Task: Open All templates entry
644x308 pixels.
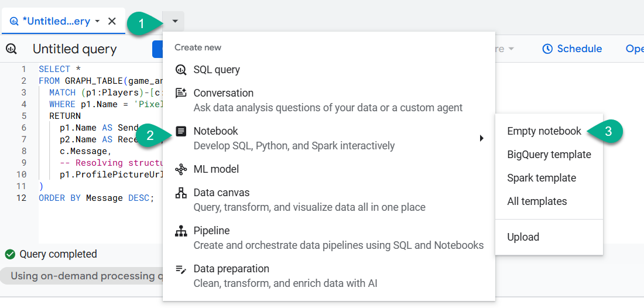Action: click(x=536, y=201)
